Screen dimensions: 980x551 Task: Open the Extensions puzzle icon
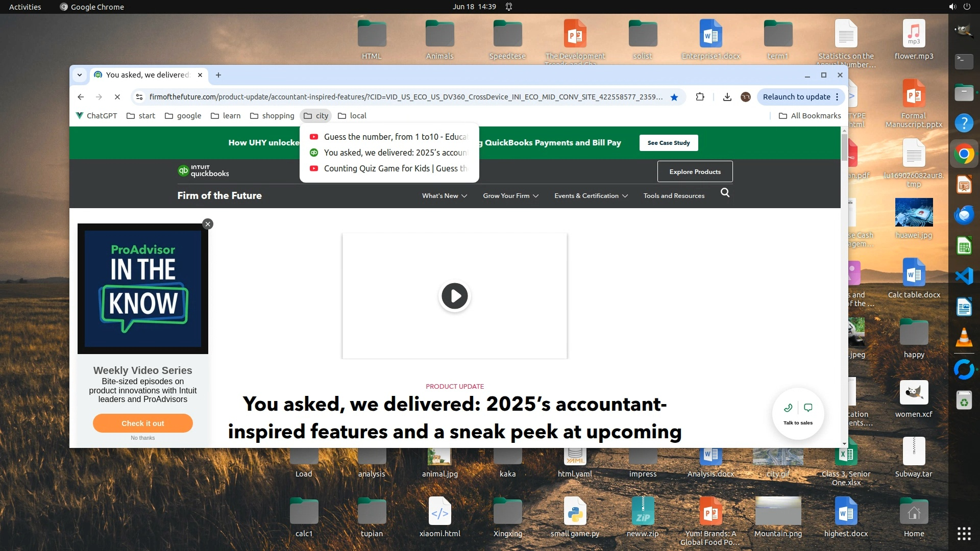coord(700,97)
